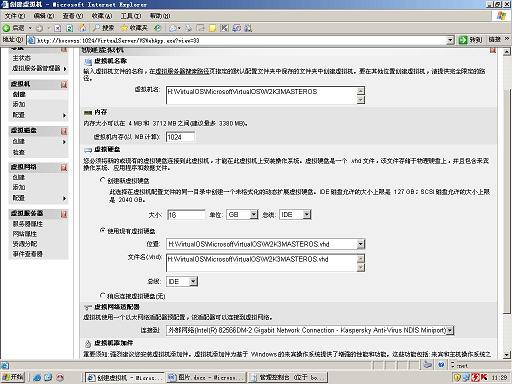Open the 帮助(H) menu
512x384 pixels.
point(160,16)
